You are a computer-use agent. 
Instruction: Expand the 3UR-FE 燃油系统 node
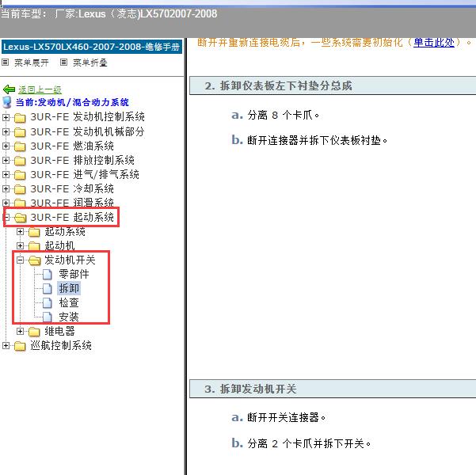(x=6, y=146)
